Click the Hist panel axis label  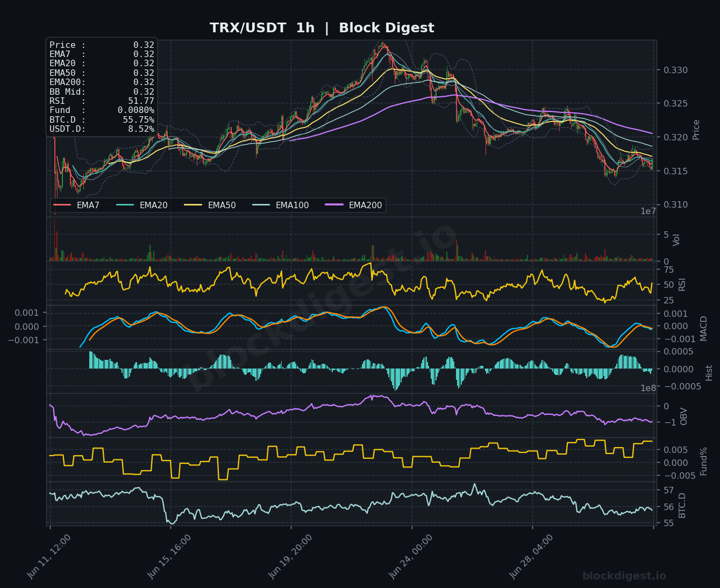coord(709,373)
